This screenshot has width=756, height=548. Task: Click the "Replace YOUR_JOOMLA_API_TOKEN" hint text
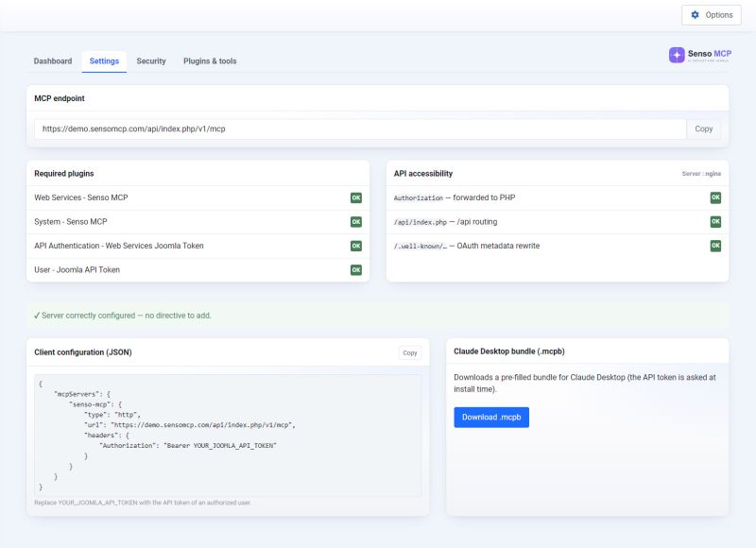click(143, 503)
